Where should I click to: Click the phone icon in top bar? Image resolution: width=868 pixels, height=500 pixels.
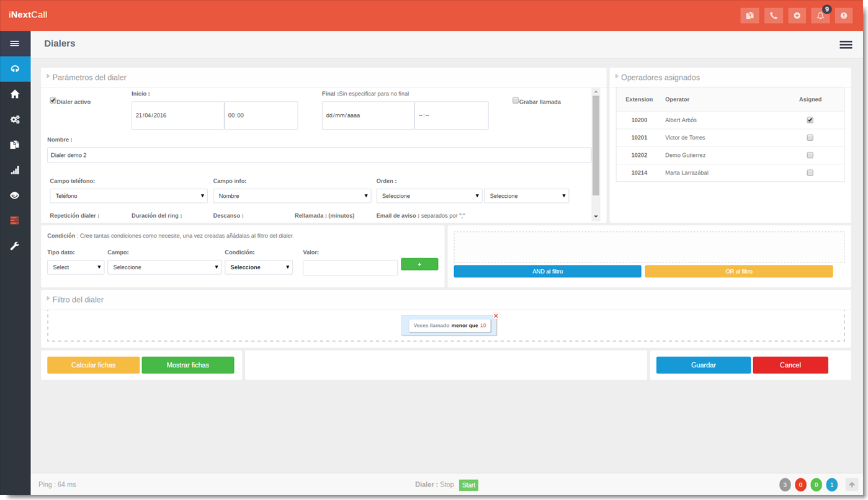773,16
